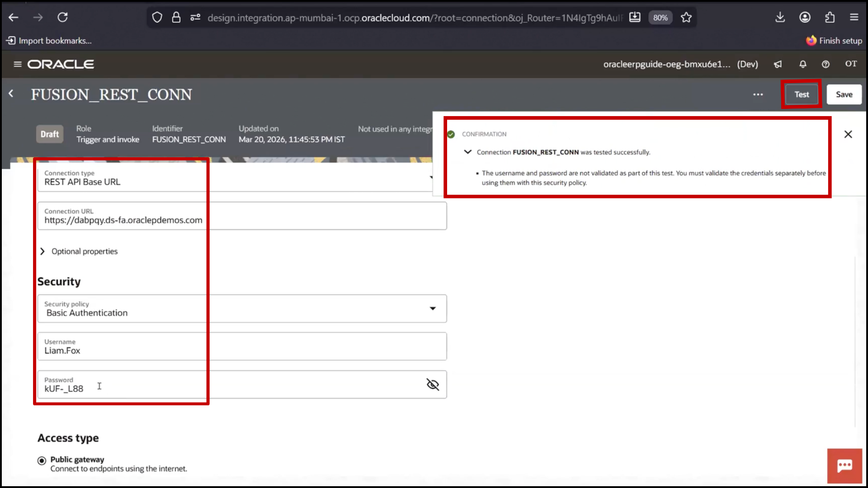The image size is (868, 488).
Task: Click Import bookmarks link
Action: click(49, 41)
